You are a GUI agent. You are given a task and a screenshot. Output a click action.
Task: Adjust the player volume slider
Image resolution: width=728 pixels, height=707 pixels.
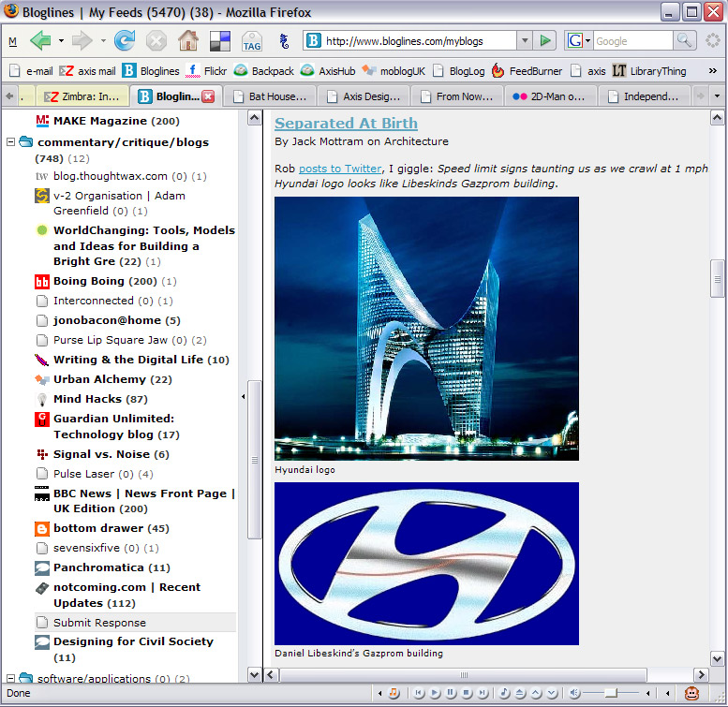point(612,693)
